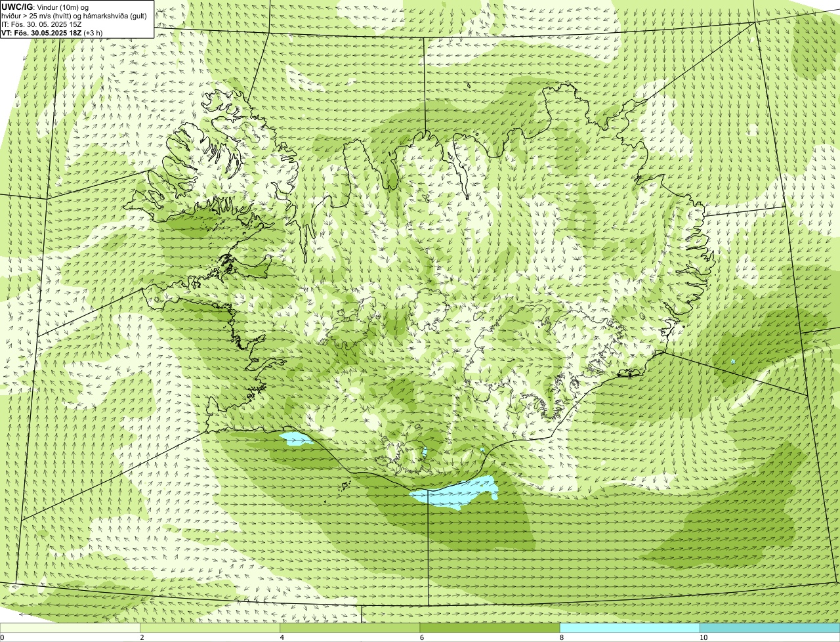Click the tiny cyan spot over the southeastern sea
This screenshot has height=642, width=840.
point(733,362)
